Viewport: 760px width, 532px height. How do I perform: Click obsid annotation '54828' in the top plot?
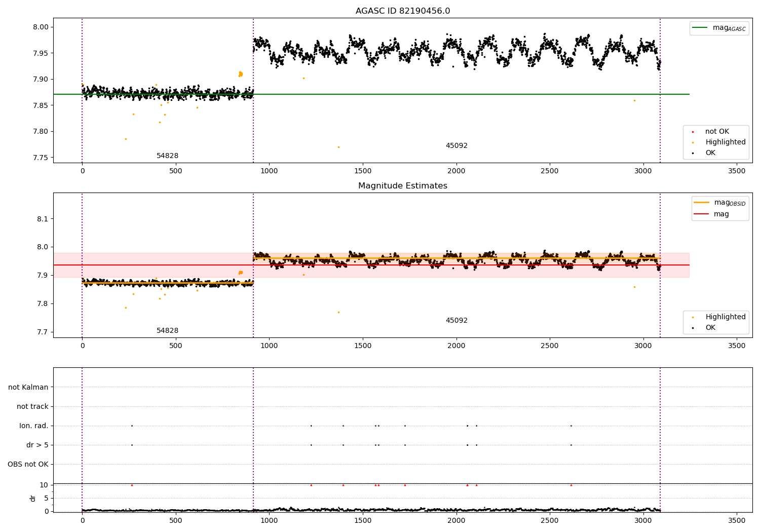167,156
